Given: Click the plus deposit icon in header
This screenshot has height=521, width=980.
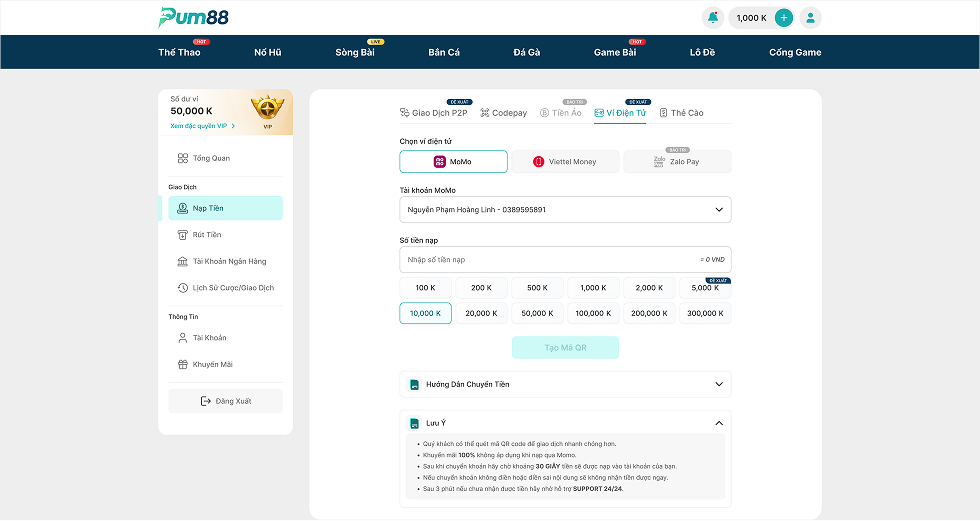Looking at the screenshot, I should pyautogui.click(x=784, y=17).
